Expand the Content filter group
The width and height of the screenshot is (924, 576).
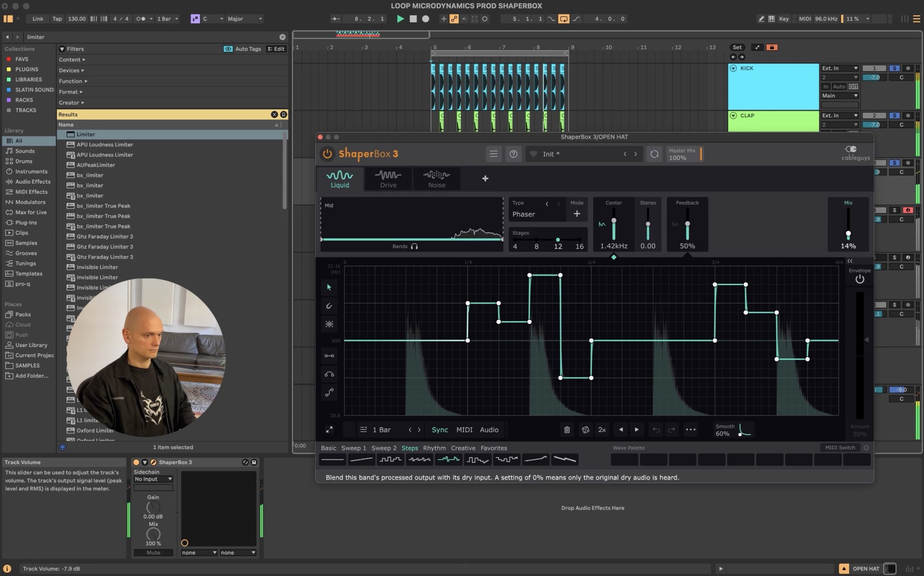click(x=72, y=60)
